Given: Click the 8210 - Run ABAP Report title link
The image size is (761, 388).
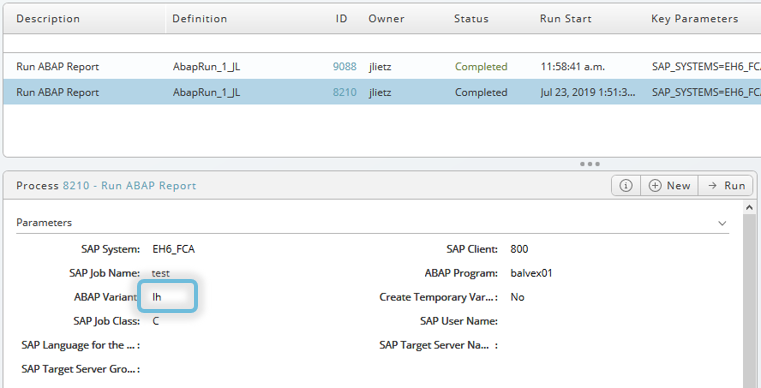Looking at the screenshot, I should click(x=130, y=186).
